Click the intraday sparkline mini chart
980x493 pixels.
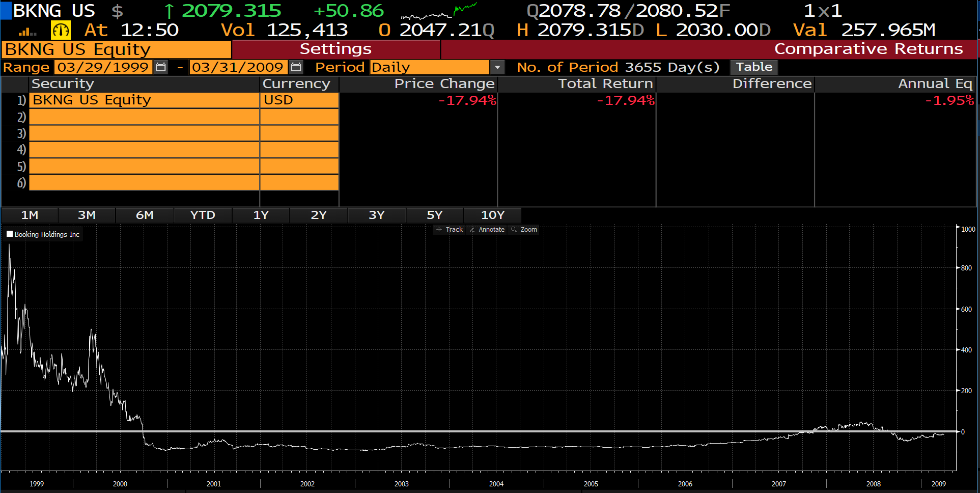[439, 11]
